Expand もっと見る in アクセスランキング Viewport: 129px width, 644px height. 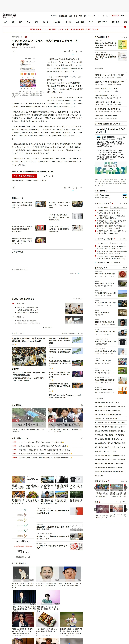click(x=123, y=203)
